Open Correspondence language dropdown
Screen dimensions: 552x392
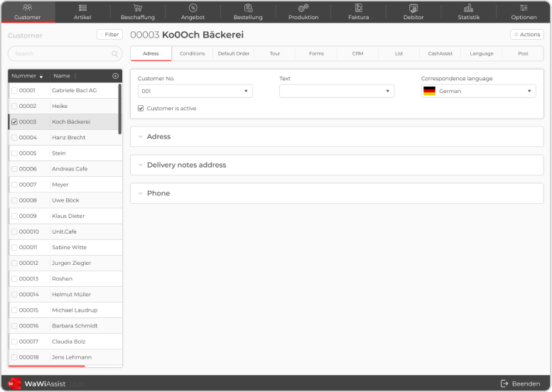478,91
